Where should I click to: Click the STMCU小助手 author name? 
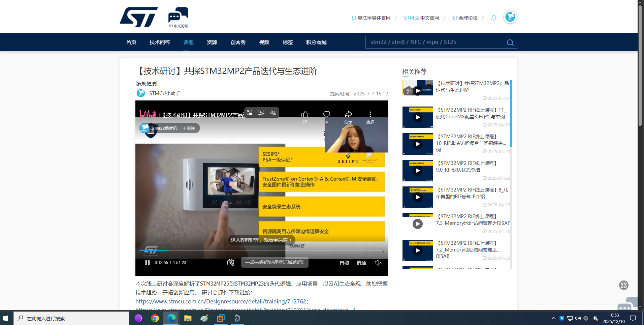[165, 93]
